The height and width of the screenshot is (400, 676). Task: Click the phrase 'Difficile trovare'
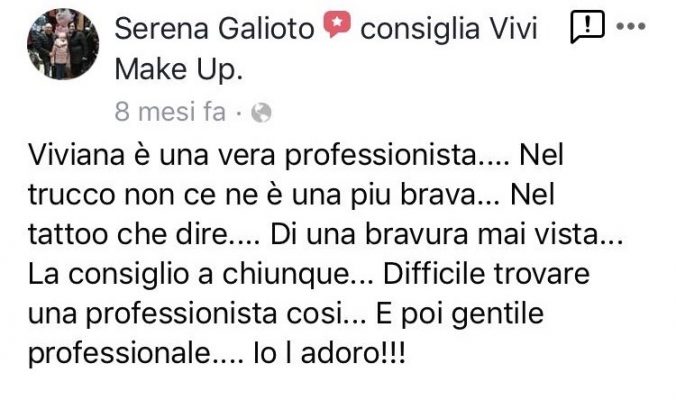click(x=486, y=273)
